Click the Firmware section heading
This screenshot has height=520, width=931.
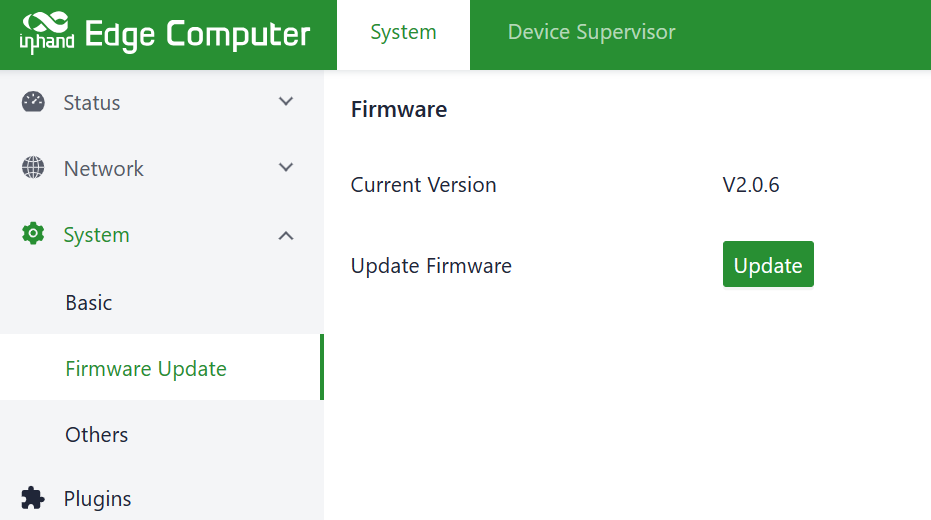pyautogui.click(x=399, y=110)
